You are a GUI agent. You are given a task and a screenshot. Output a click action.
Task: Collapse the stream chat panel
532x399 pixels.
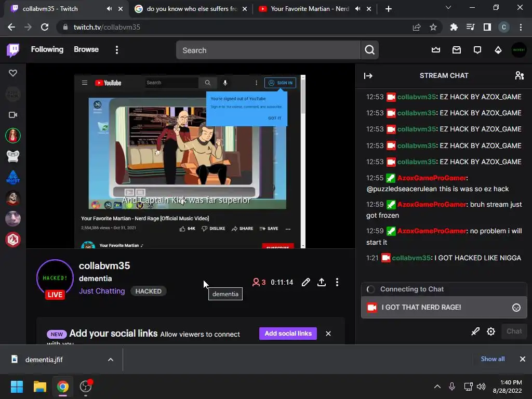[x=368, y=76]
